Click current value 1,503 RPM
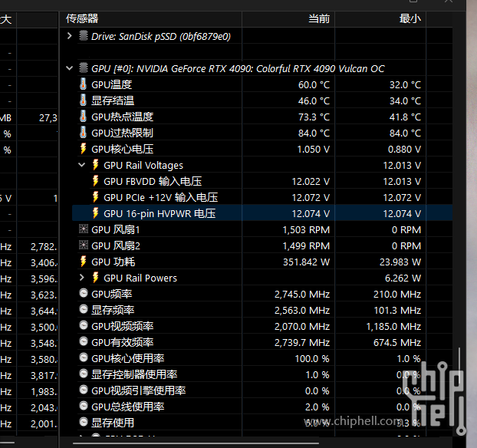The height and width of the screenshot is (448, 477). tap(306, 230)
